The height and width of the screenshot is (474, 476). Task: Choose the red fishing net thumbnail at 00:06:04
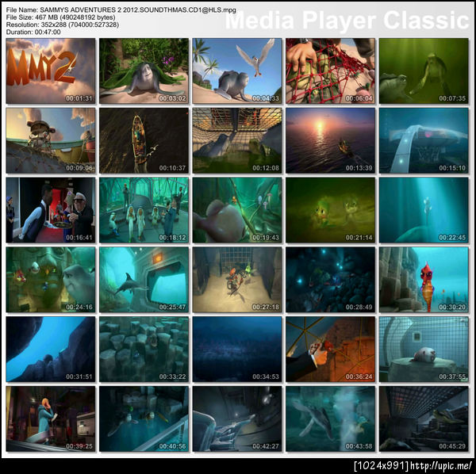point(330,71)
